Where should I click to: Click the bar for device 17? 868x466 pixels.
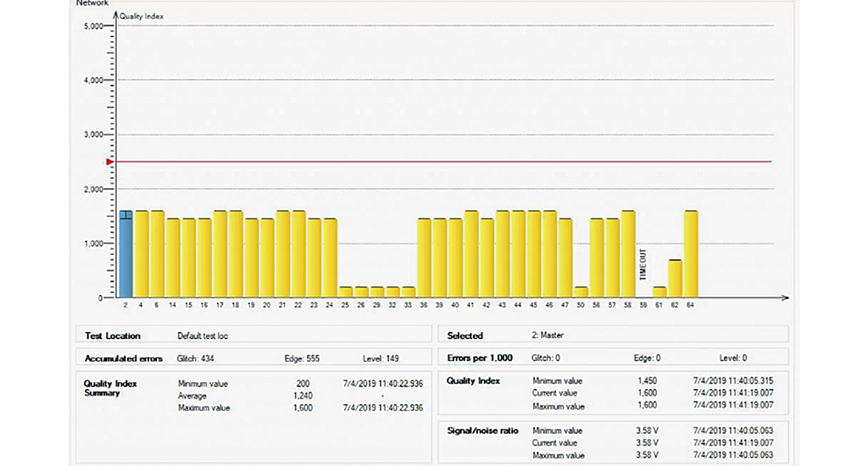(x=220, y=254)
